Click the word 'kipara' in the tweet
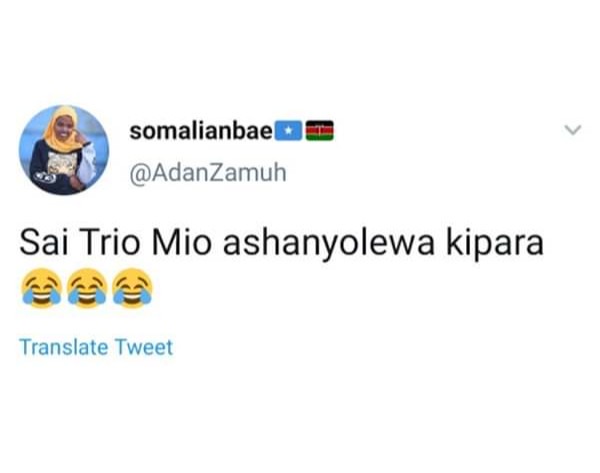The image size is (600, 473). 495,245
